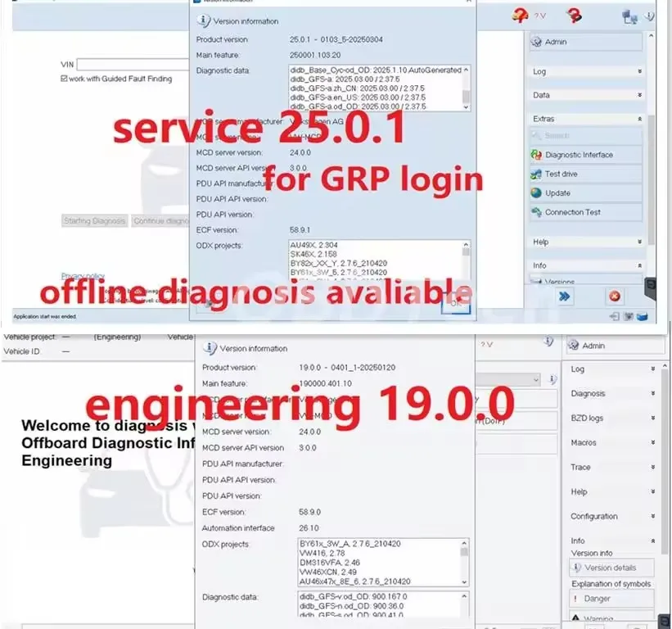Expand the Help section in the Engineering window

[x=613, y=491]
